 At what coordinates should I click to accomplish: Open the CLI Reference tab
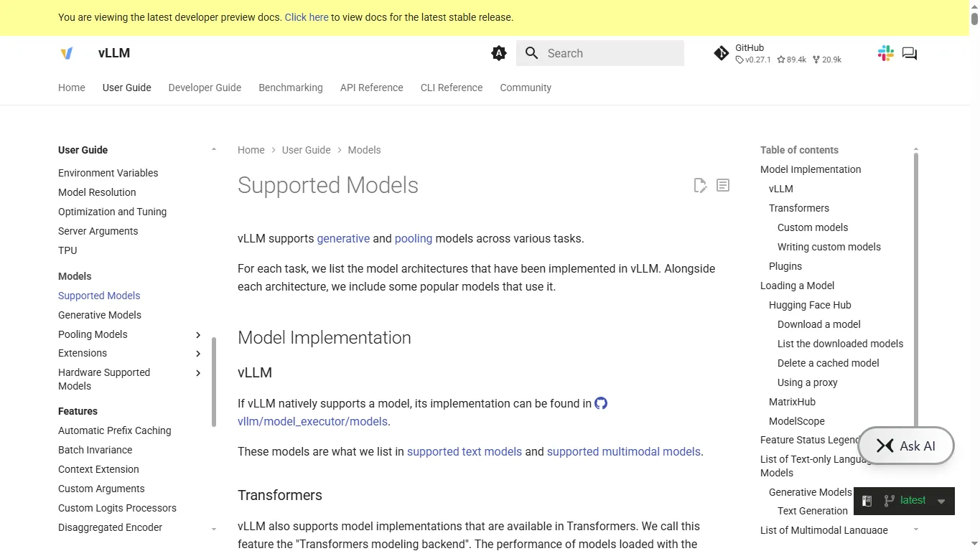[x=452, y=88]
